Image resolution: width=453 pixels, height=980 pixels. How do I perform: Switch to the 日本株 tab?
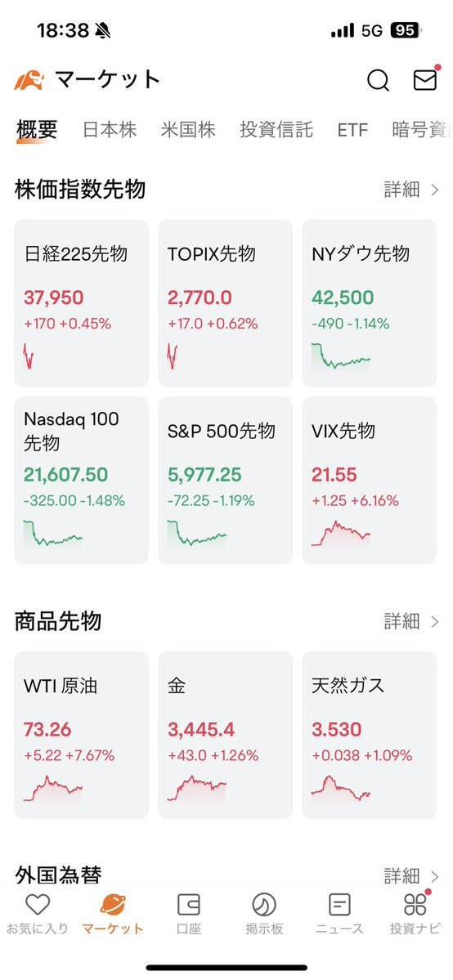110,129
